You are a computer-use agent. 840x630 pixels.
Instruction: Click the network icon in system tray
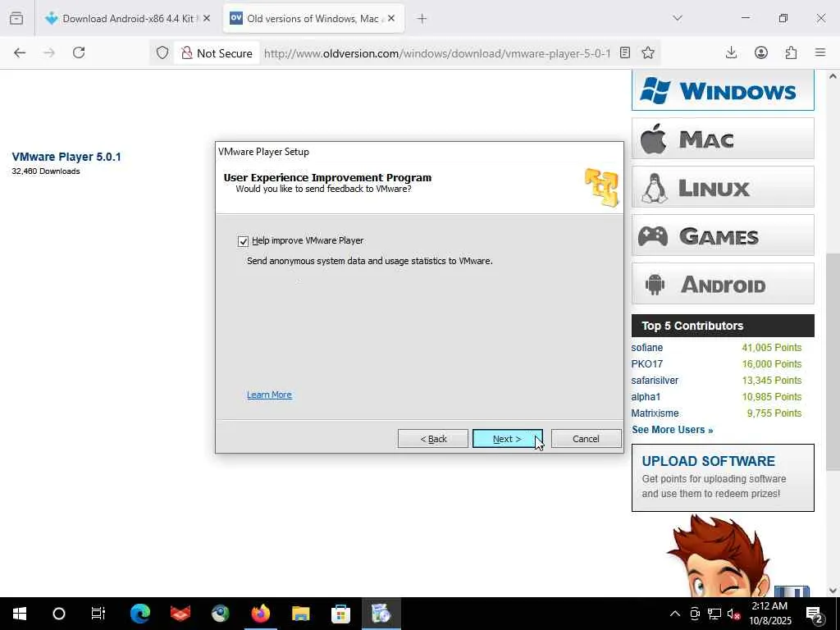(x=714, y=614)
